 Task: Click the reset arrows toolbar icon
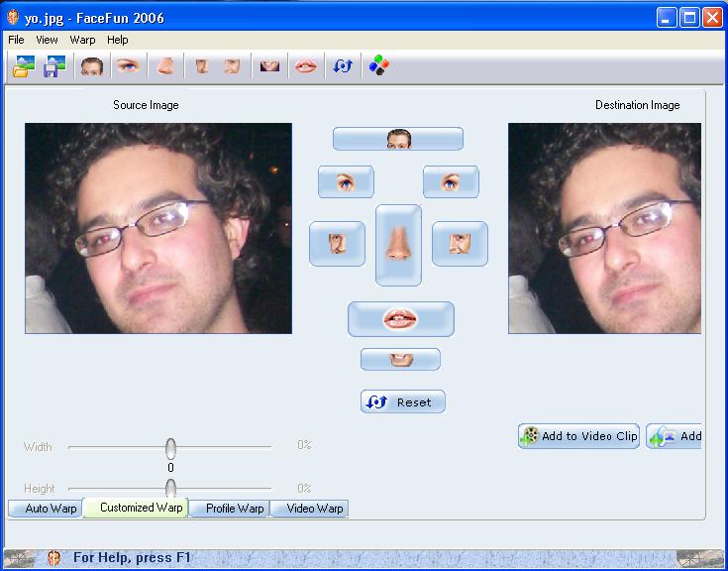343,66
